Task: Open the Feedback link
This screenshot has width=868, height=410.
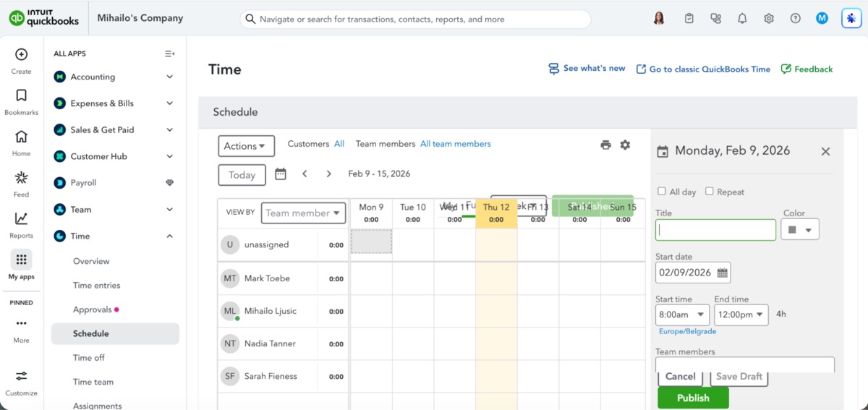Action: tap(807, 69)
